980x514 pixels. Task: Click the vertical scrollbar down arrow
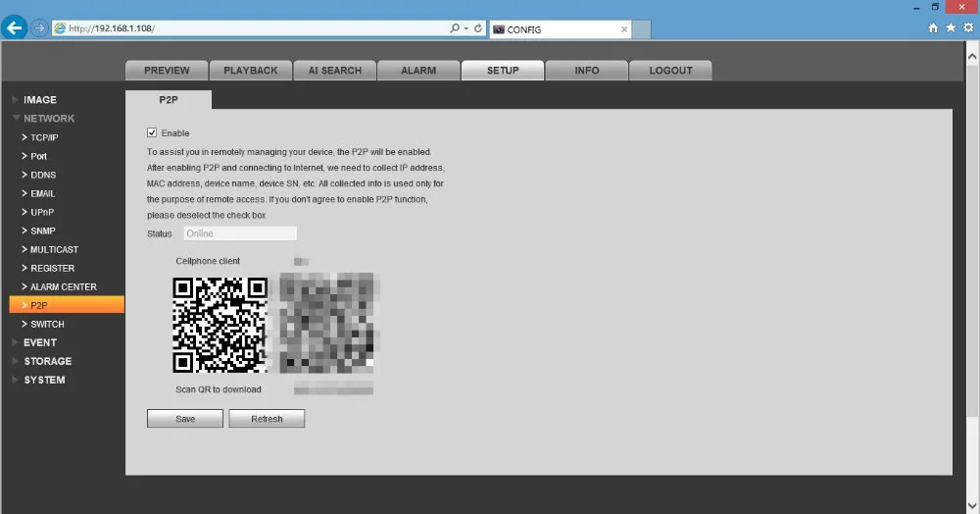click(972, 504)
